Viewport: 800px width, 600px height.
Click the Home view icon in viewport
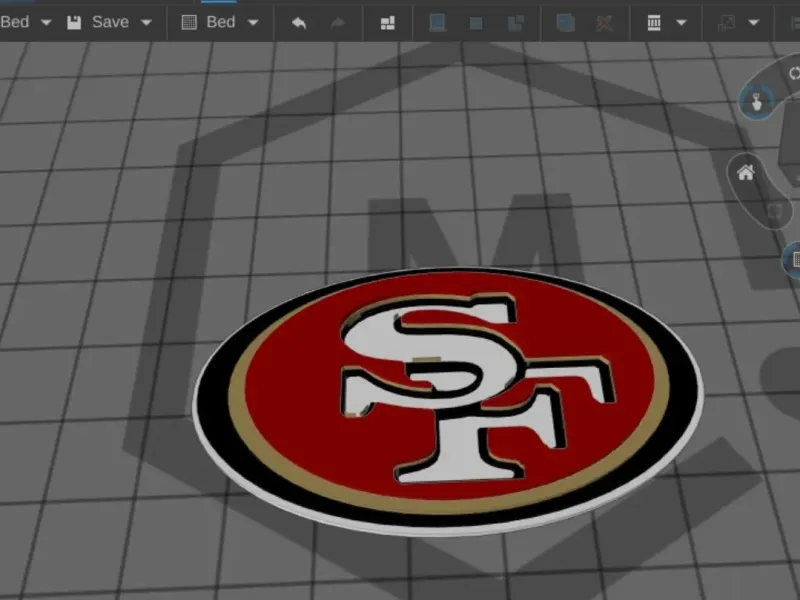click(745, 173)
